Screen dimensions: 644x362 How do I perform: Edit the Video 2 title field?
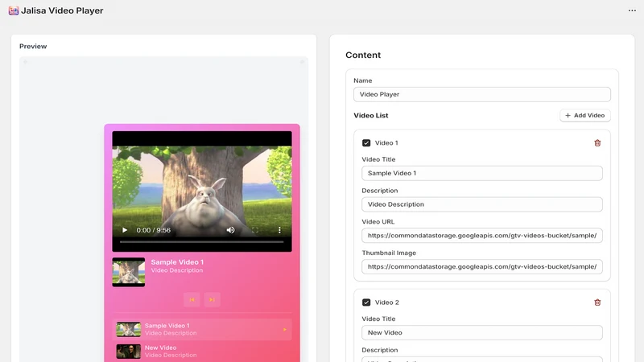tap(481, 332)
